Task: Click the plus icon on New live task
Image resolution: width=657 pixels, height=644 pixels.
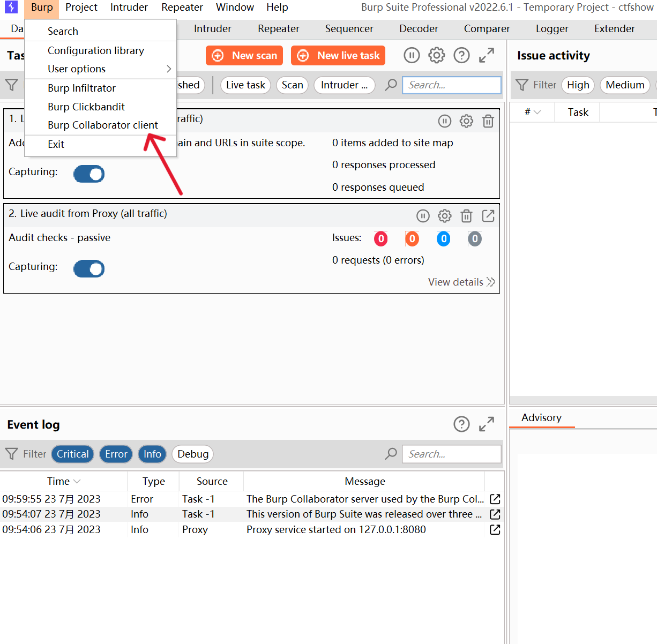Action: coord(303,56)
